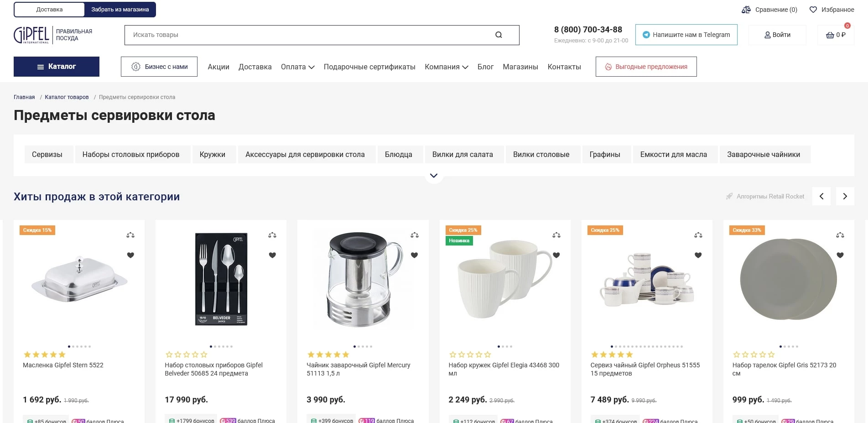Open the Сравнение comparison scales icon
Image resolution: width=868 pixels, height=423 pixels.
click(x=746, y=10)
